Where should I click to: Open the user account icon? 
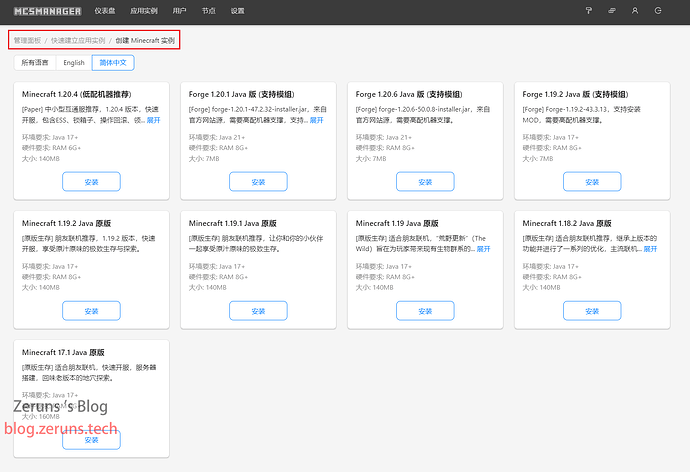pos(635,11)
